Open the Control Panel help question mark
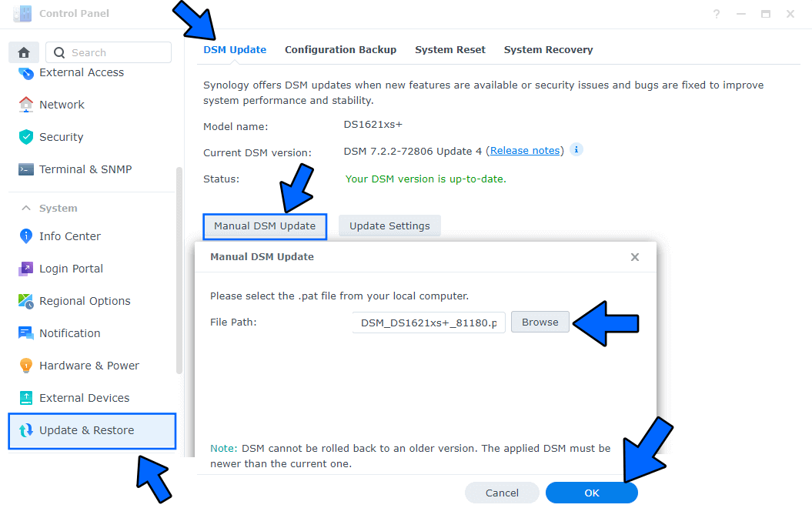 717,14
